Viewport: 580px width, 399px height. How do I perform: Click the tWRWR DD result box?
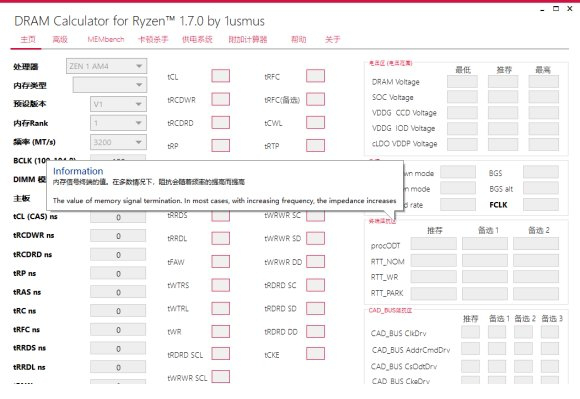pyautogui.click(x=316, y=261)
